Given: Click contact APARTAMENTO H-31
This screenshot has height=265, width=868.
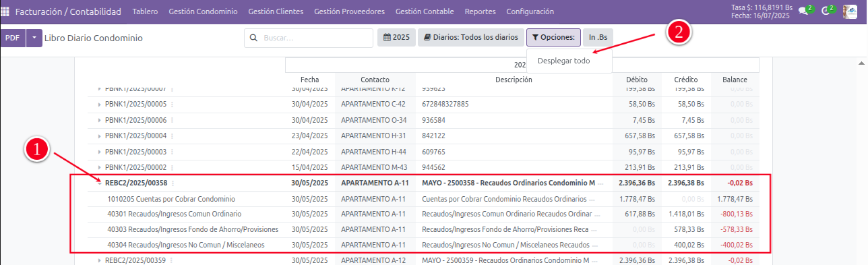Looking at the screenshot, I should point(373,136).
